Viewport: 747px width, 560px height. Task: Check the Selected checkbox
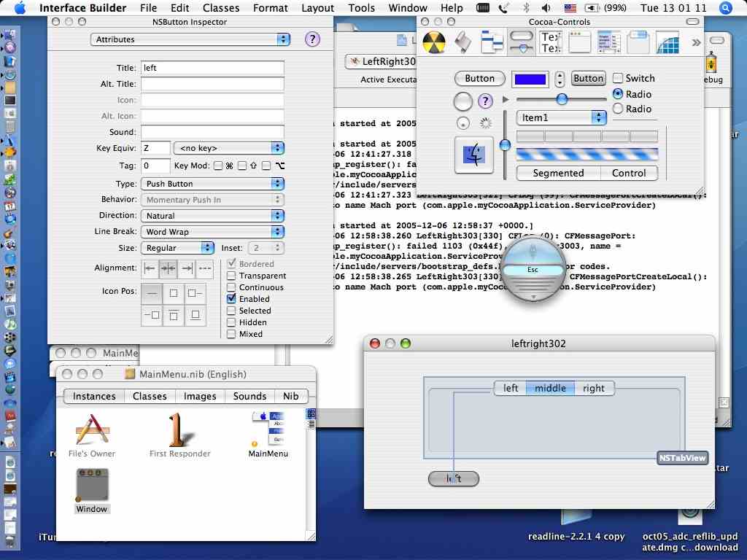(x=231, y=311)
